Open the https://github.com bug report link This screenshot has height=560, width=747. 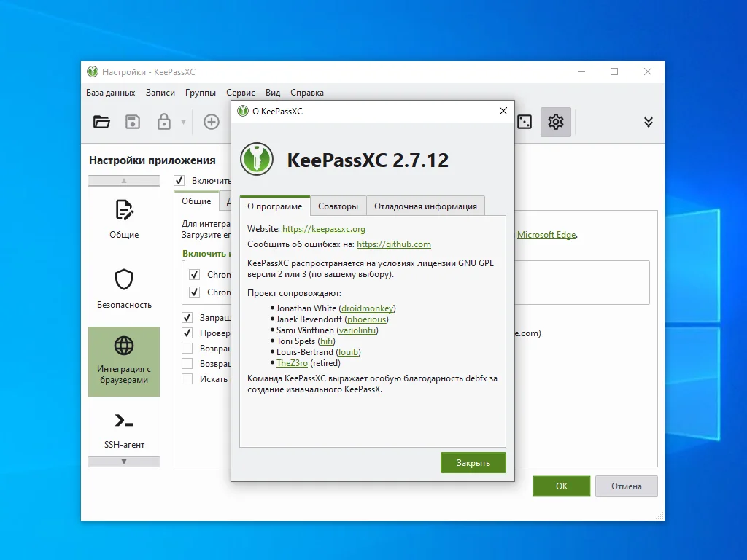pos(393,244)
